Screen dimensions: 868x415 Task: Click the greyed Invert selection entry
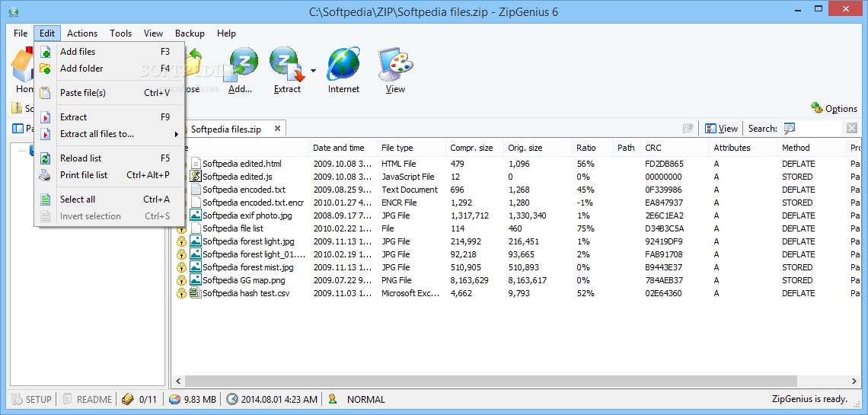click(110, 215)
